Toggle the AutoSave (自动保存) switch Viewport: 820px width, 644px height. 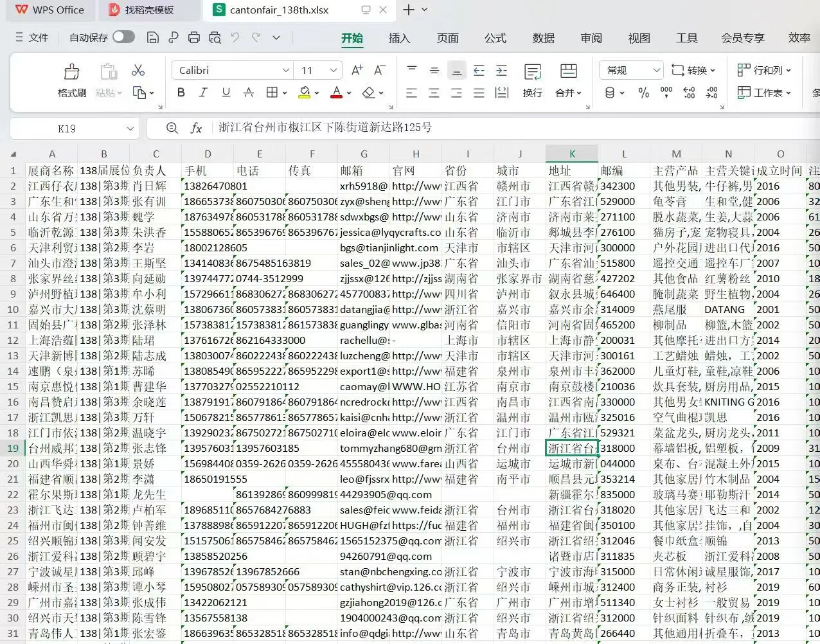pos(123,37)
